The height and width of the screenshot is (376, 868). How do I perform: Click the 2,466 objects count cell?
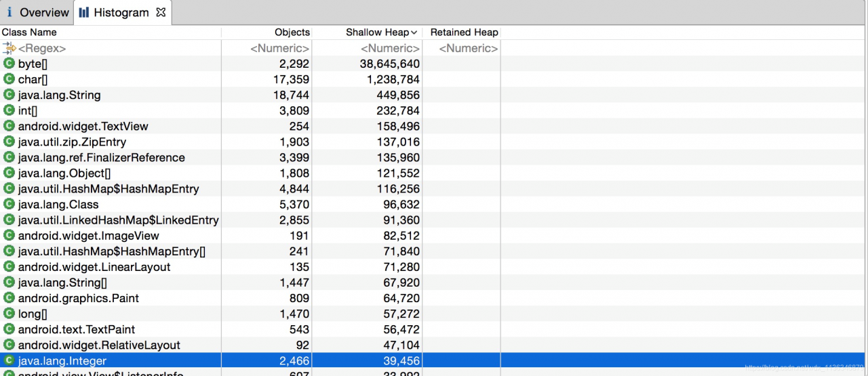point(294,360)
